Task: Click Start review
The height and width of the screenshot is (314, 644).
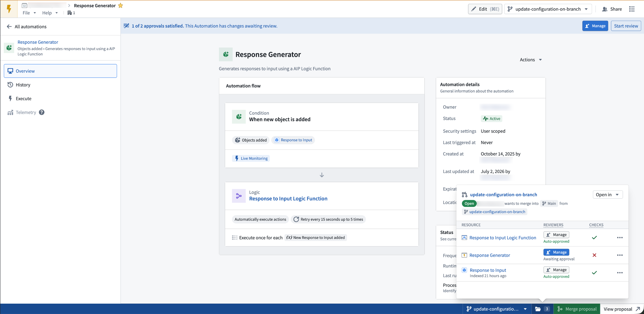Action: (x=626, y=26)
